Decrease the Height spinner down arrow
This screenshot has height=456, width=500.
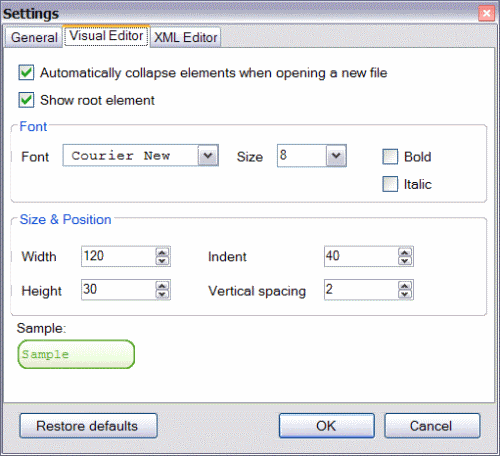162,294
